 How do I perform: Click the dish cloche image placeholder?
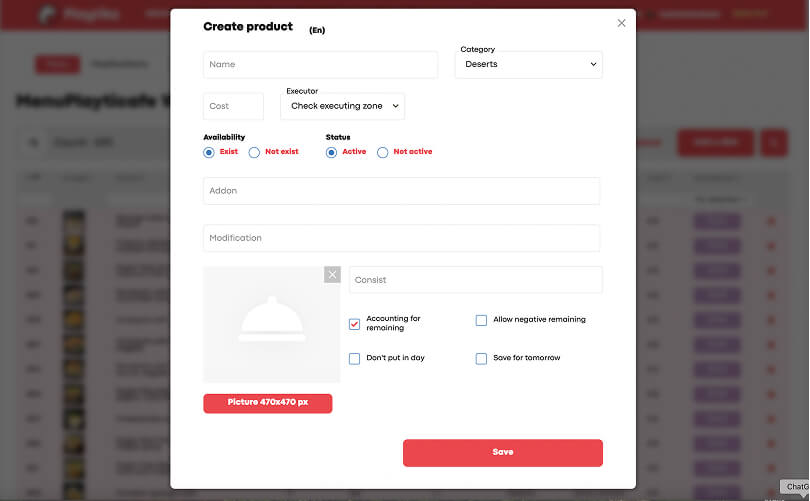point(272,324)
